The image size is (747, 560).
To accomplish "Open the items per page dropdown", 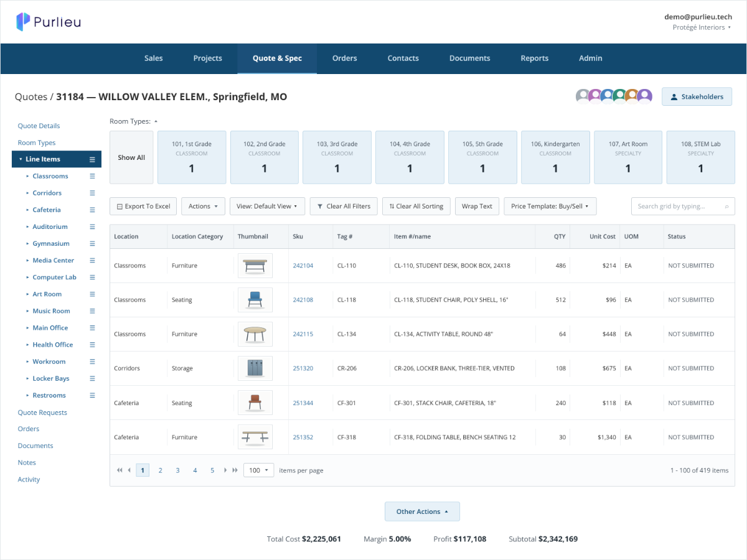I will (x=258, y=470).
